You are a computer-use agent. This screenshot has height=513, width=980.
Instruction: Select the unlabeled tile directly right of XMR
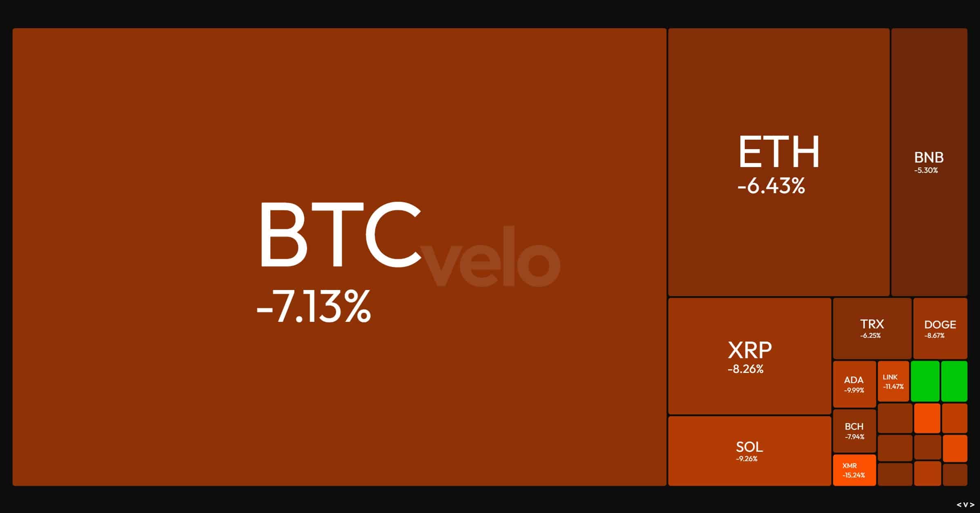pos(895,474)
